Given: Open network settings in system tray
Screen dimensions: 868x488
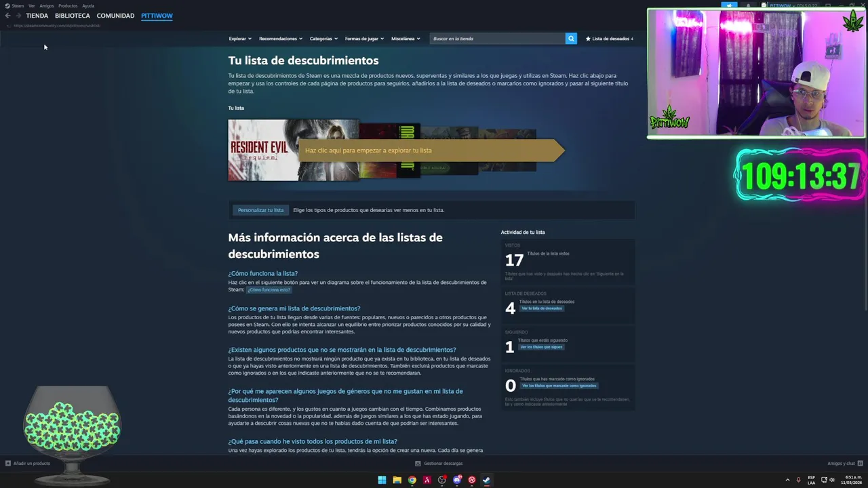Looking at the screenshot, I should point(824,480).
